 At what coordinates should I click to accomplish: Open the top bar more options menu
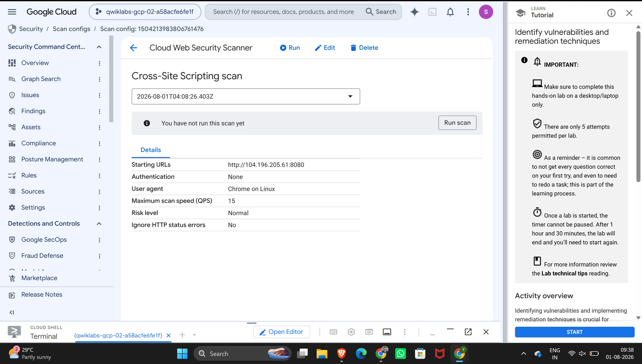coord(468,12)
